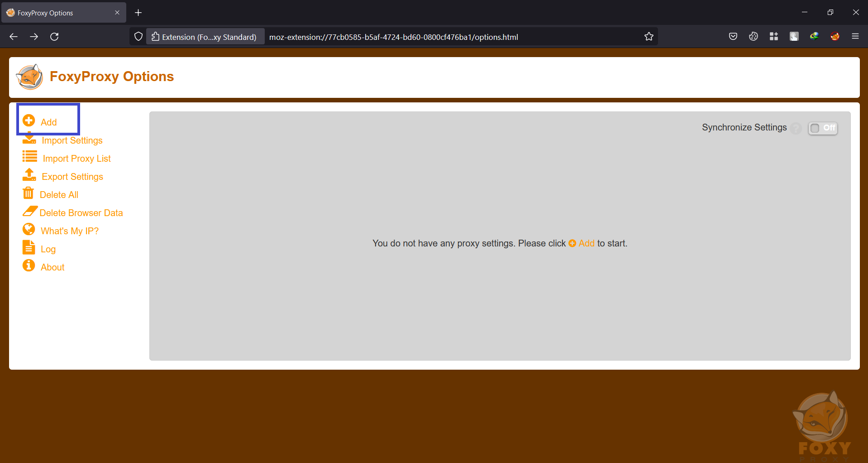Viewport: 868px width, 463px height.
Task: Click the moz-extension URL field
Action: (393, 37)
